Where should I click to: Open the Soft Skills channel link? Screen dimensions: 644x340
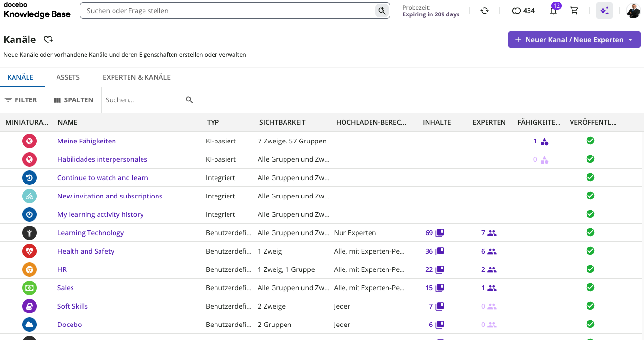click(72, 306)
